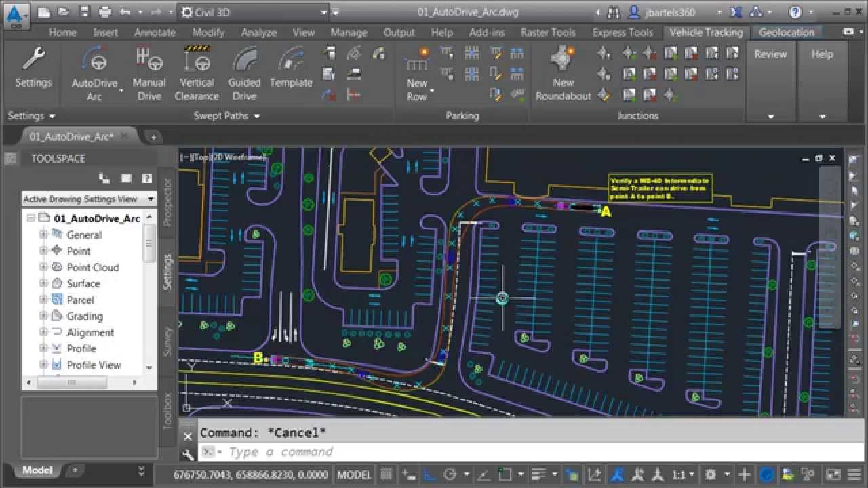Create a New Row of parking
This screenshot has width=868, height=488.
417,74
